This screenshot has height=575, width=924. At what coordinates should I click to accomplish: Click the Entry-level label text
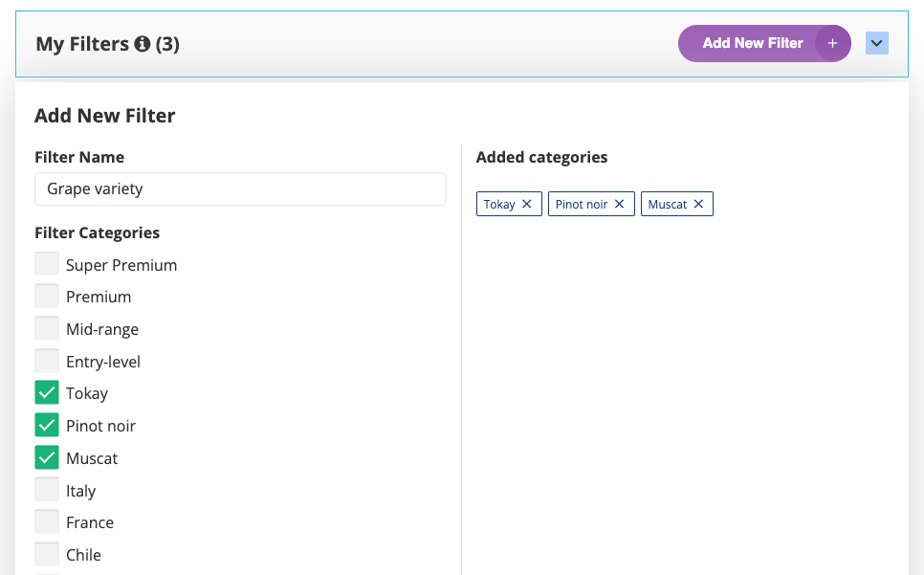(x=103, y=362)
